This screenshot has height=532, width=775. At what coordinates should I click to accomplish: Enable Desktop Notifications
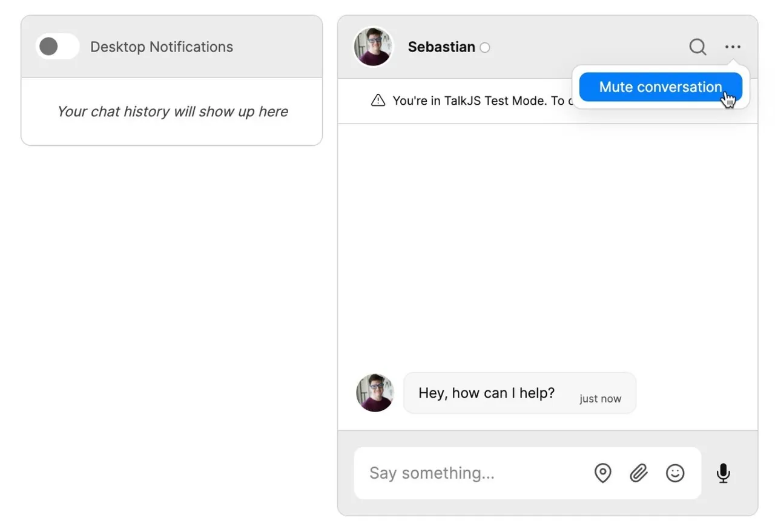(x=57, y=46)
